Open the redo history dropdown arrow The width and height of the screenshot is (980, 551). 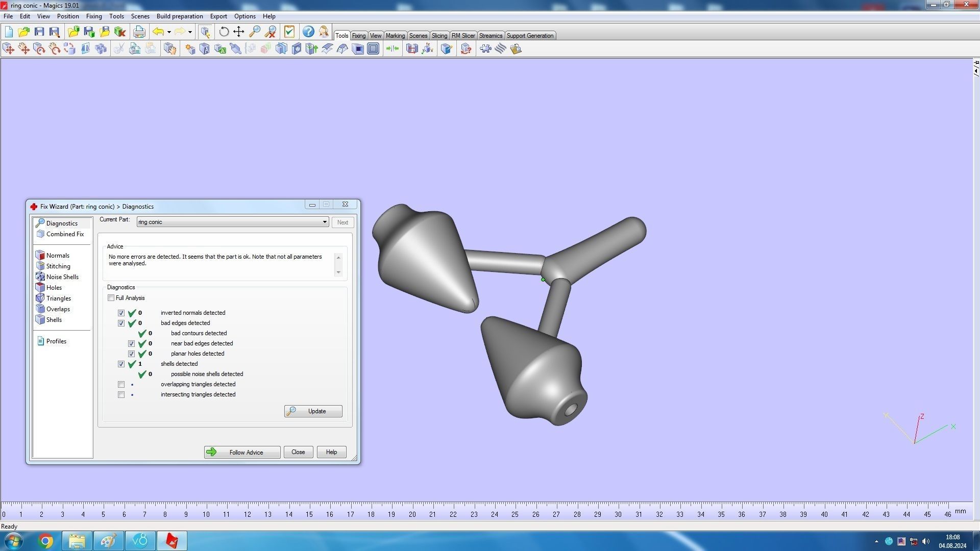point(190,32)
